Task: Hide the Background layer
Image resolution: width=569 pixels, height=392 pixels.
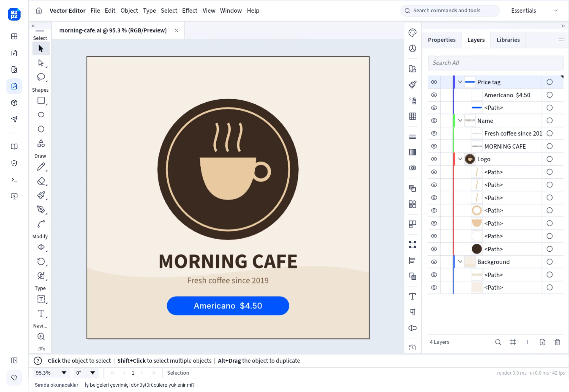Action: click(x=434, y=262)
